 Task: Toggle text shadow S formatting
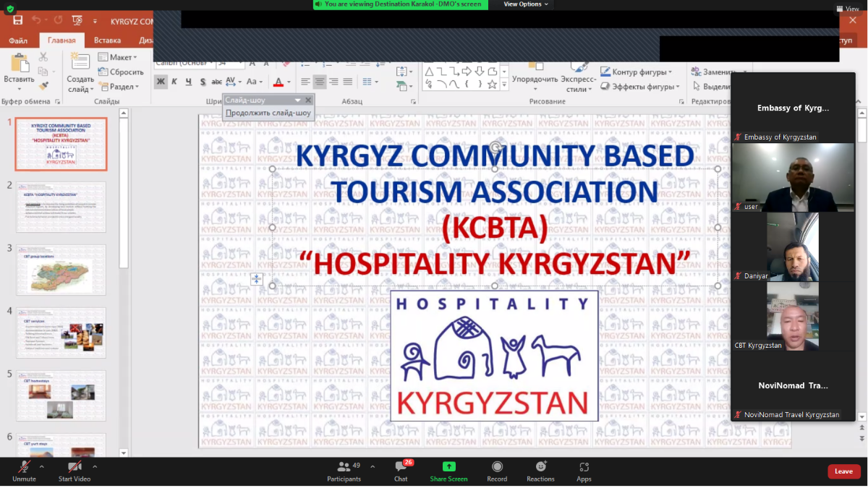click(x=203, y=82)
